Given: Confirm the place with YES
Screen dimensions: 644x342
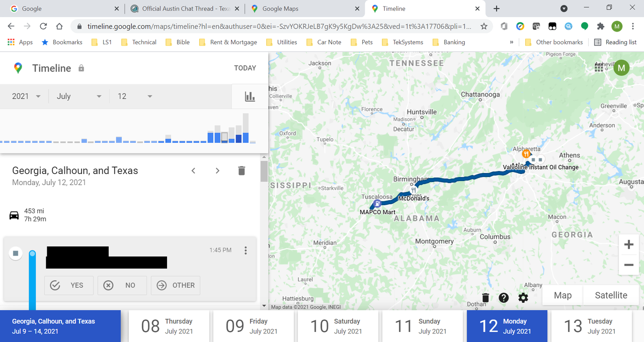Looking at the screenshot, I should click(x=68, y=285).
